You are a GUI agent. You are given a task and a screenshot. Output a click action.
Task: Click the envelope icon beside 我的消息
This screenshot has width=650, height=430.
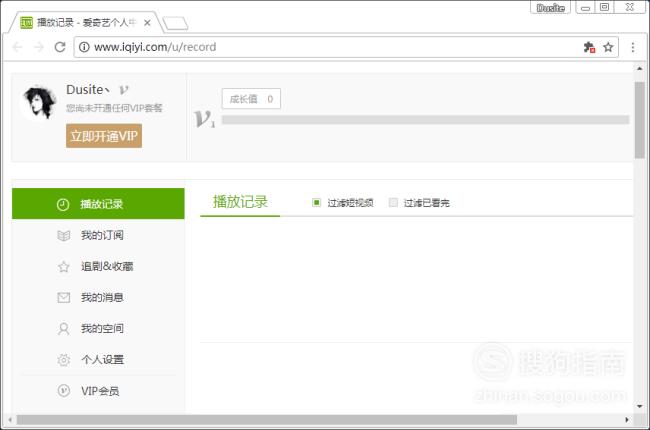click(x=63, y=298)
